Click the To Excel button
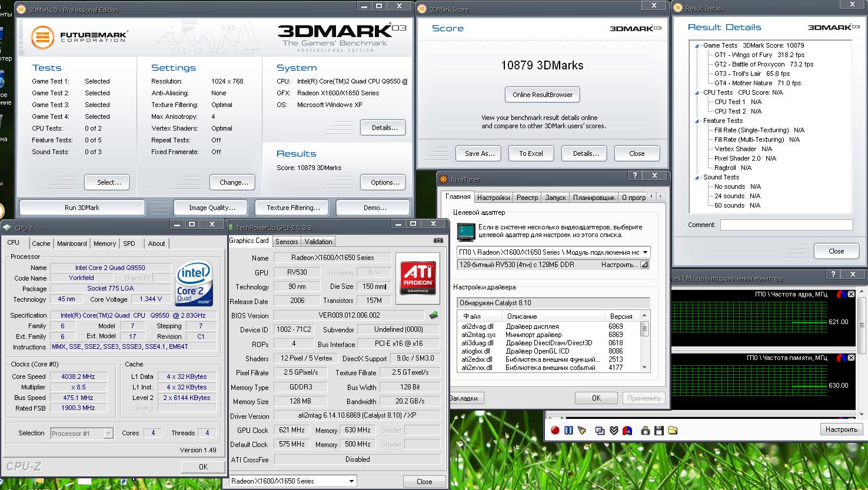Screen dimensions: 868x490 click(531, 154)
